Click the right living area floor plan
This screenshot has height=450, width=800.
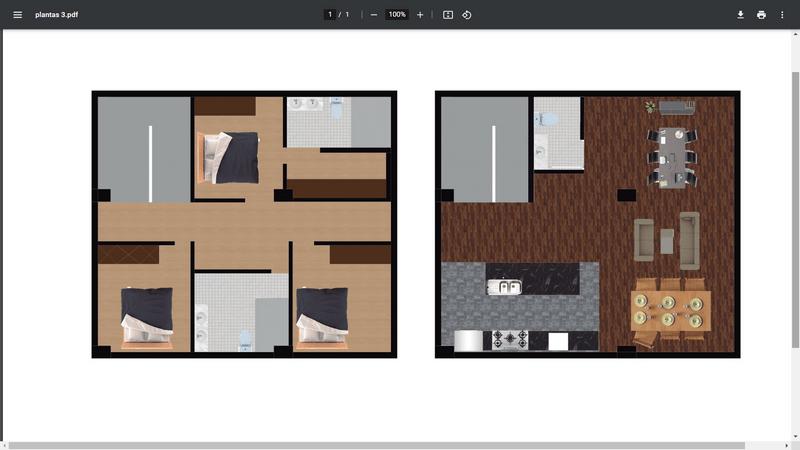click(588, 224)
